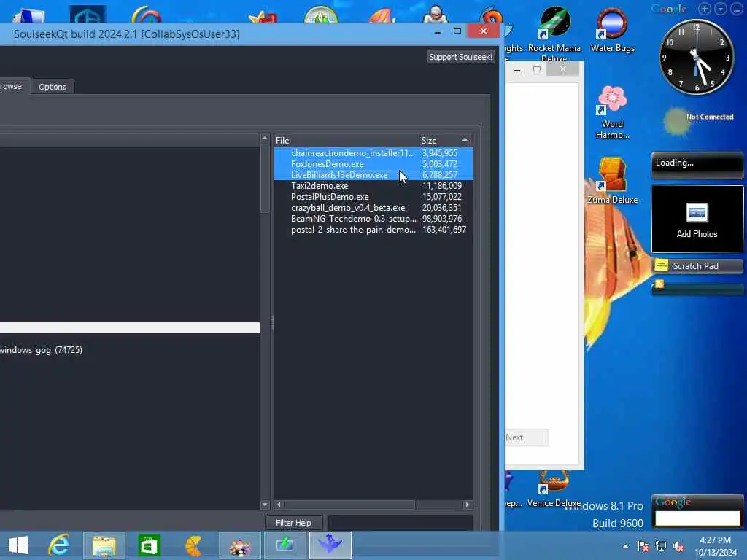Select Taxi2demo.exe in the file list
This screenshot has width=747, height=560.
(373, 186)
